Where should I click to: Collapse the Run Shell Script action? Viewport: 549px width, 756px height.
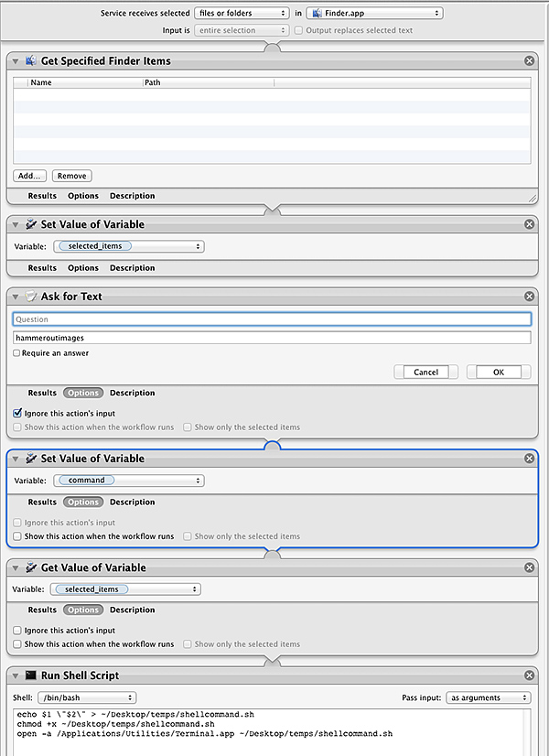[16, 675]
